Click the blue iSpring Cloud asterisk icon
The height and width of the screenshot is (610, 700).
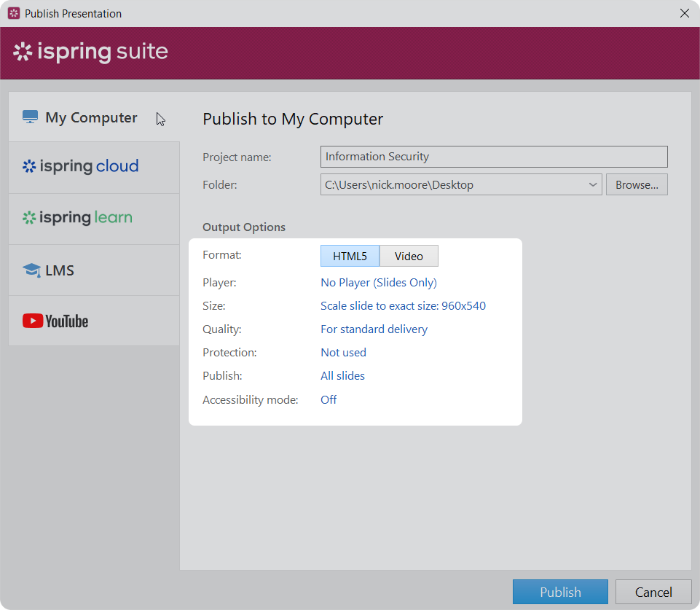29,166
